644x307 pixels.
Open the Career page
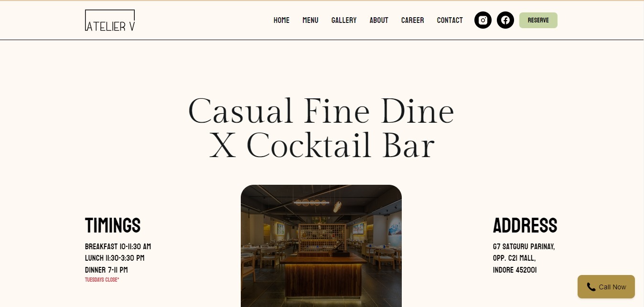click(x=413, y=20)
